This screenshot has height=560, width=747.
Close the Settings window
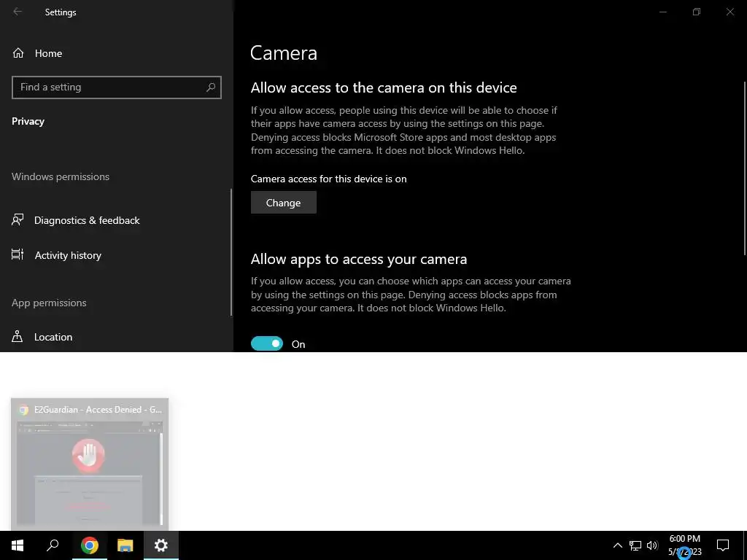(729, 12)
